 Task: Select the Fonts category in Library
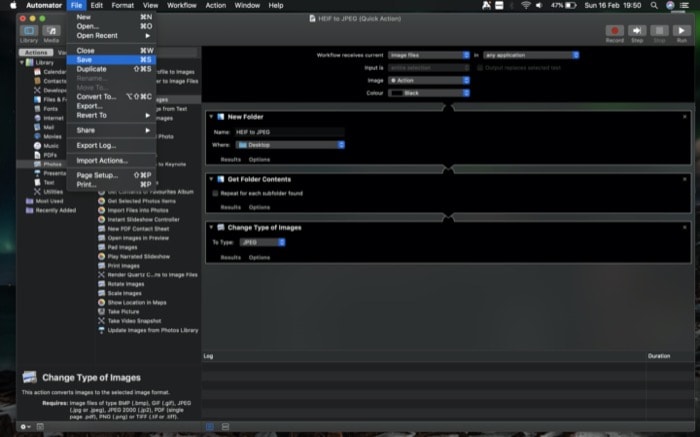tap(46, 109)
